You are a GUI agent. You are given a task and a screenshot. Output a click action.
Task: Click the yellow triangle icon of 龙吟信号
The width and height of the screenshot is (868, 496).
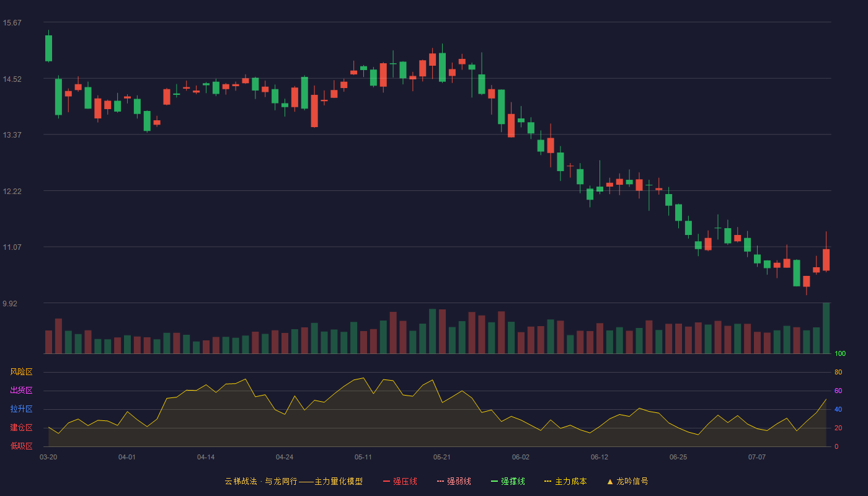[x=610, y=482]
